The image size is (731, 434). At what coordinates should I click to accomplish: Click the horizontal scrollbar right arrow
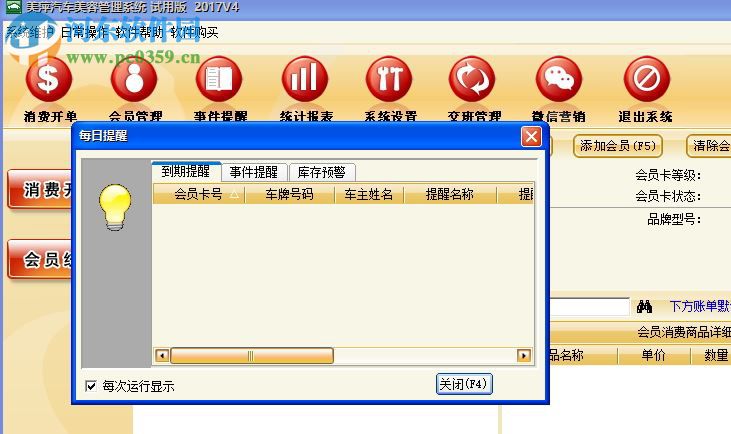pos(524,356)
